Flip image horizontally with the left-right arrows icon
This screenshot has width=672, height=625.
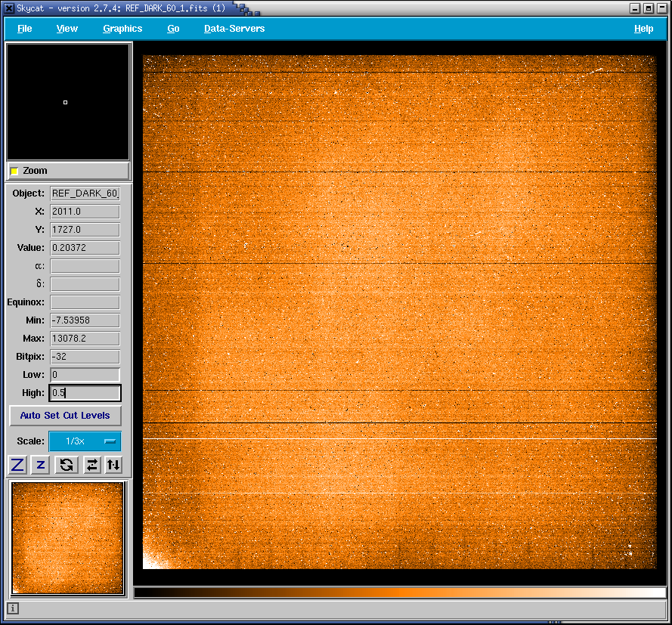click(x=91, y=465)
